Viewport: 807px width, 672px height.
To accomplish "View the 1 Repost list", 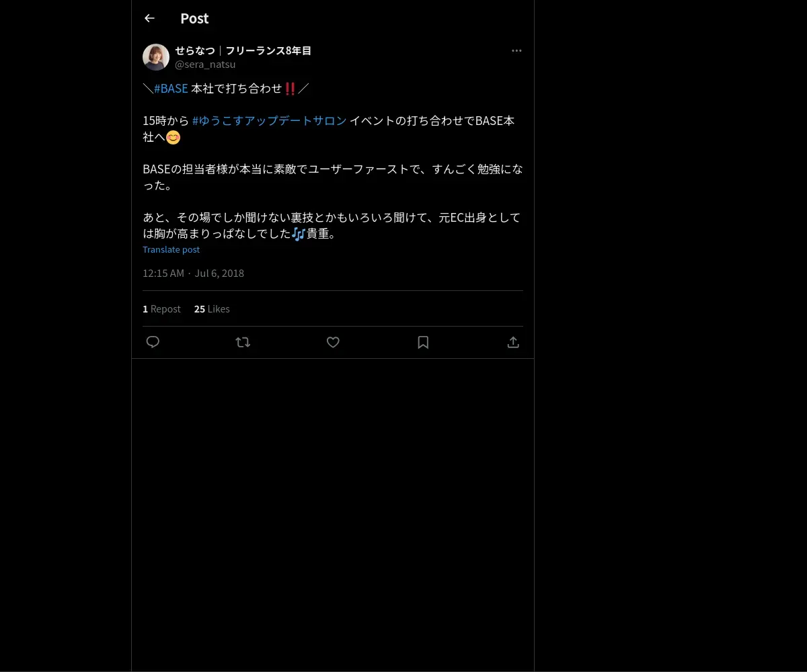I will (161, 309).
